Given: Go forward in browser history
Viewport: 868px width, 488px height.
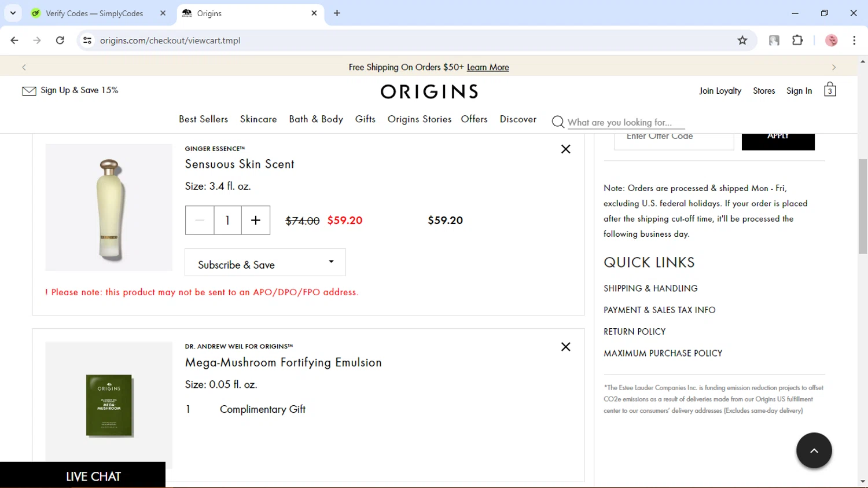Looking at the screenshot, I should pyautogui.click(x=37, y=40).
